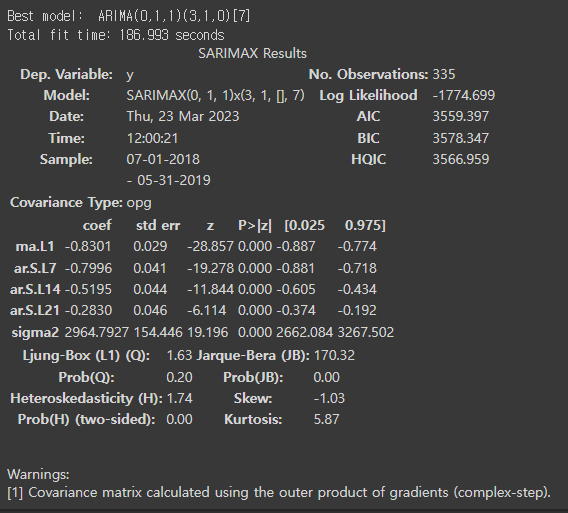The image size is (568, 513).
Task: Click sigma2 upper bound 3267.502
Action: click(x=366, y=333)
